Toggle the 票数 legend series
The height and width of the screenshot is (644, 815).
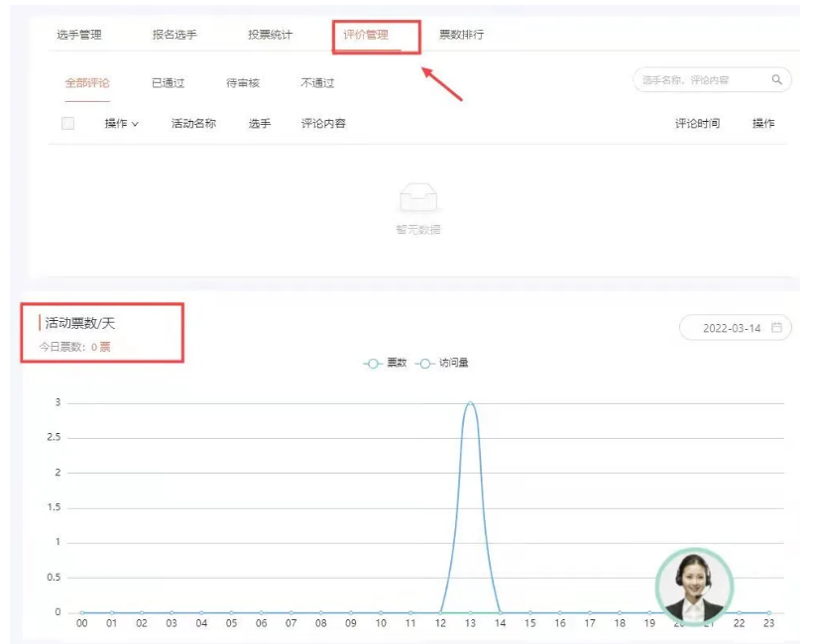pyautogui.click(x=385, y=363)
